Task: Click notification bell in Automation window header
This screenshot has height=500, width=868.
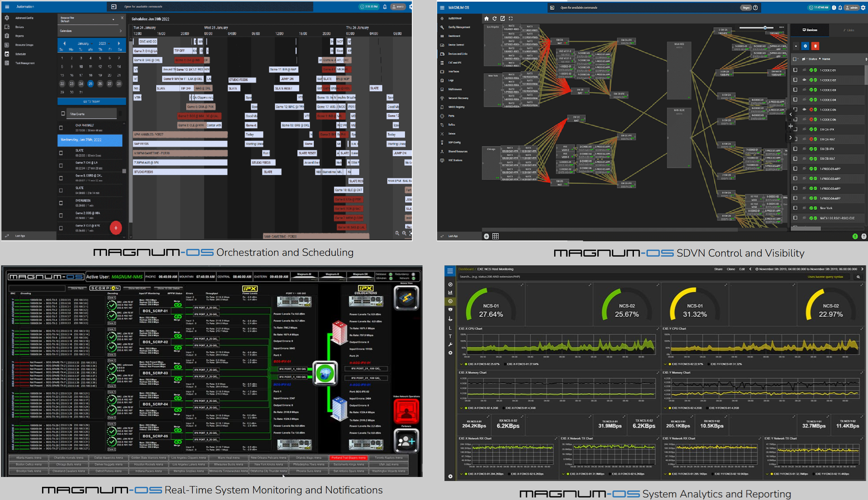Action: (385, 7)
